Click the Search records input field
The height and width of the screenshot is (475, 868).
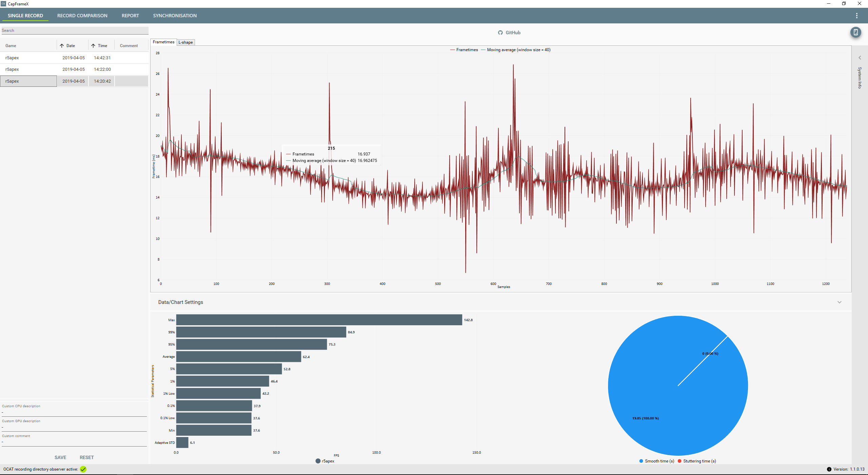tap(75, 30)
